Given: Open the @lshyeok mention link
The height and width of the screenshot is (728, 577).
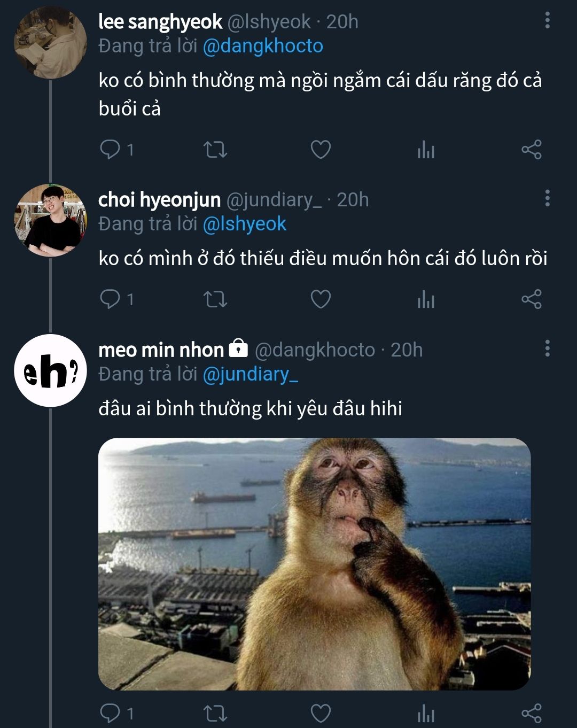Looking at the screenshot, I should [245, 224].
